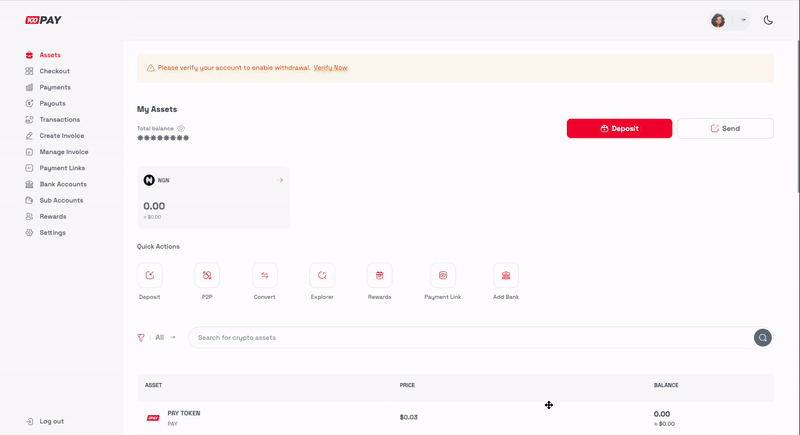Click the NGN currency logo
Screen dimensions: 800x435
pyautogui.click(x=149, y=180)
